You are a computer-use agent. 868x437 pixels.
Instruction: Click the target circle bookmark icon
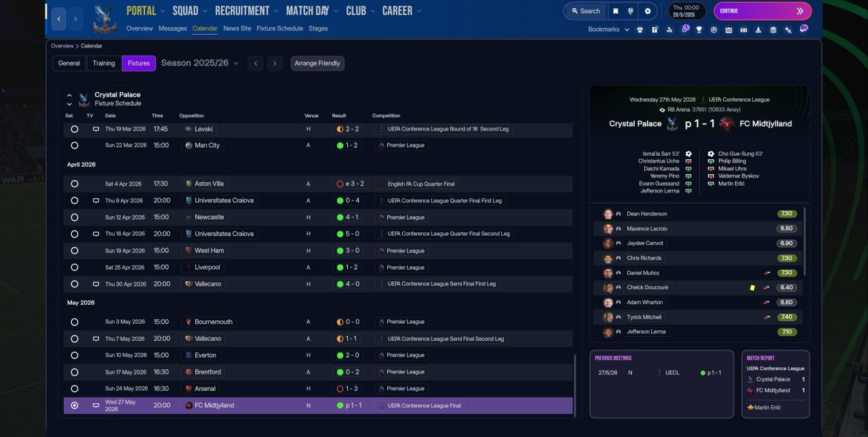tap(713, 30)
